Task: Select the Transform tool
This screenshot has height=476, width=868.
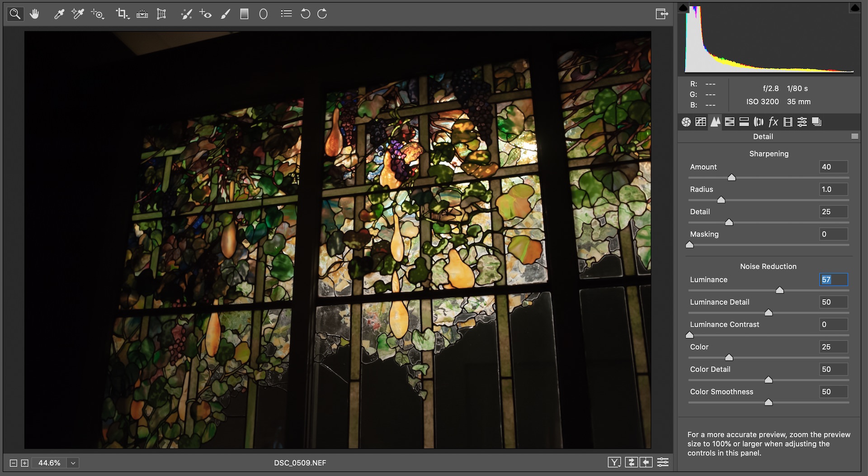Action: point(161,14)
